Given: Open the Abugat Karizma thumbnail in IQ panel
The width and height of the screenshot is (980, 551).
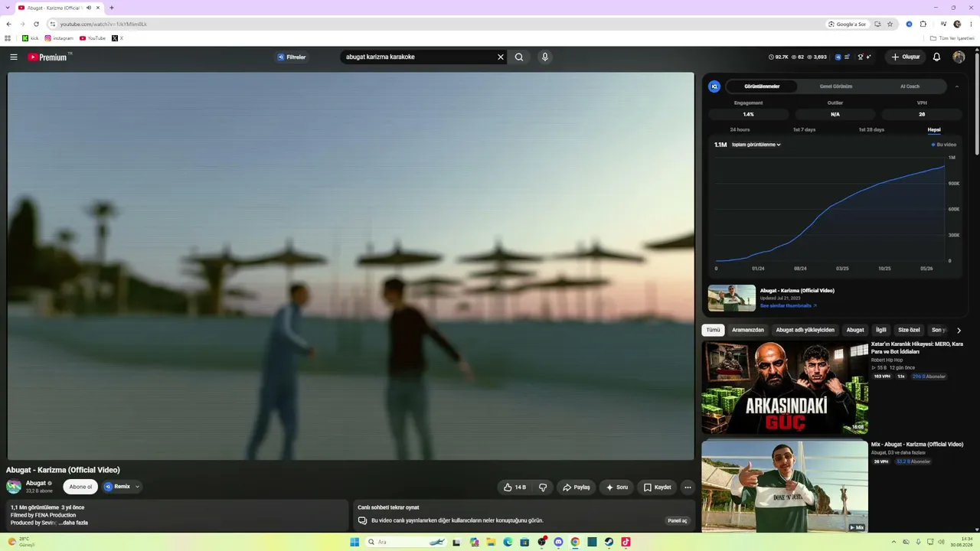Looking at the screenshot, I should (x=732, y=298).
